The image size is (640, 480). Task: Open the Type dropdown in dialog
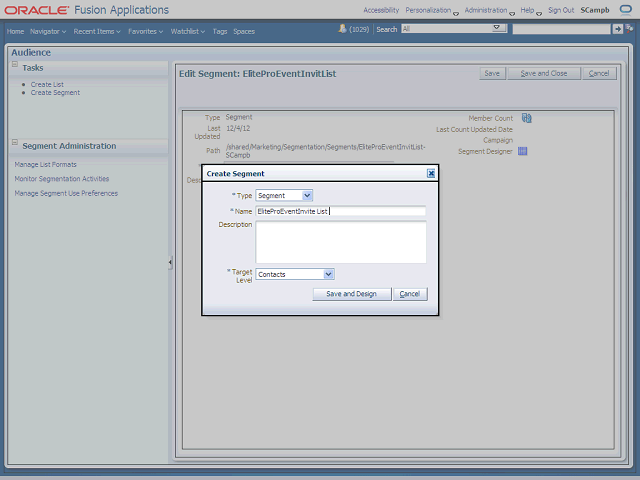307,196
